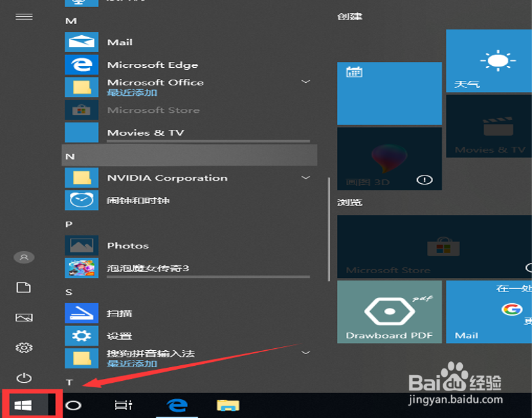Open Cortana search circle on taskbar
This screenshot has width=532, height=418.
pos(73,405)
